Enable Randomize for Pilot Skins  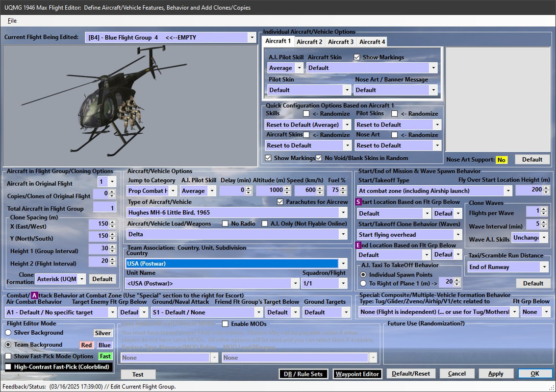point(394,113)
